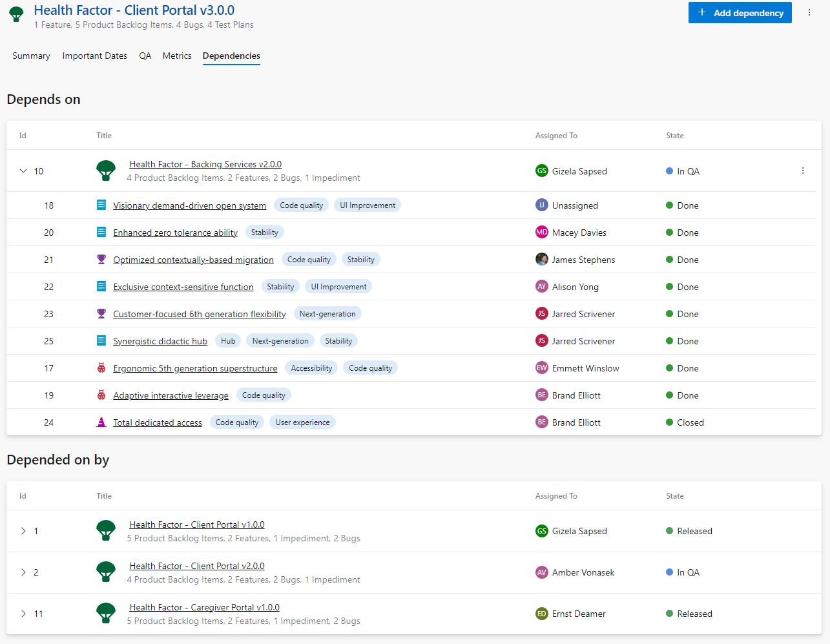Open the Metrics tab
The width and height of the screenshot is (830, 644).
[176, 56]
